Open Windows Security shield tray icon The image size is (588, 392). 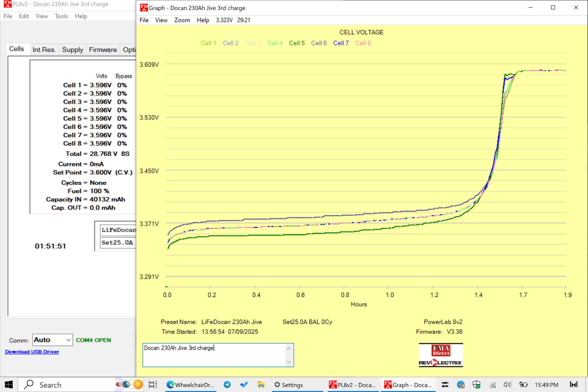476,385
